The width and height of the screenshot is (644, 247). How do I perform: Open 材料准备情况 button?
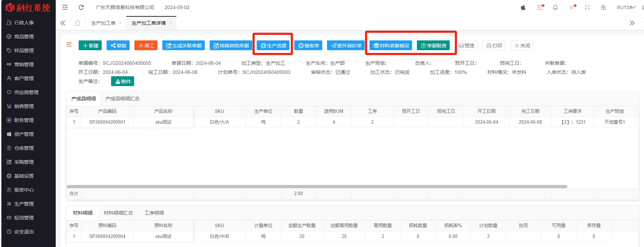click(391, 46)
